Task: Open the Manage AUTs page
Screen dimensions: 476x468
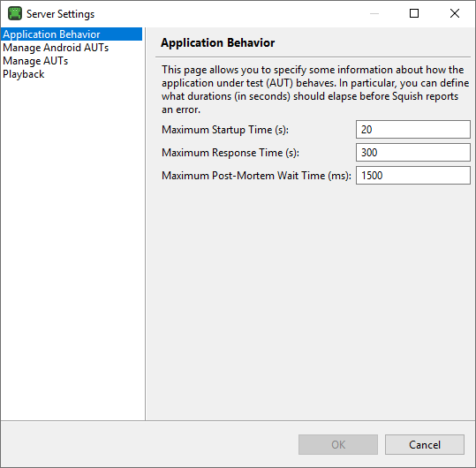Action: [x=35, y=61]
